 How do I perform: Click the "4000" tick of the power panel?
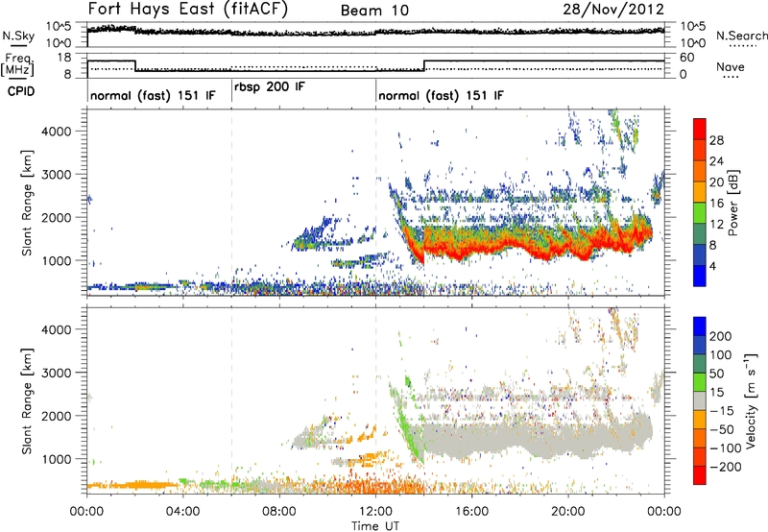[56, 132]
